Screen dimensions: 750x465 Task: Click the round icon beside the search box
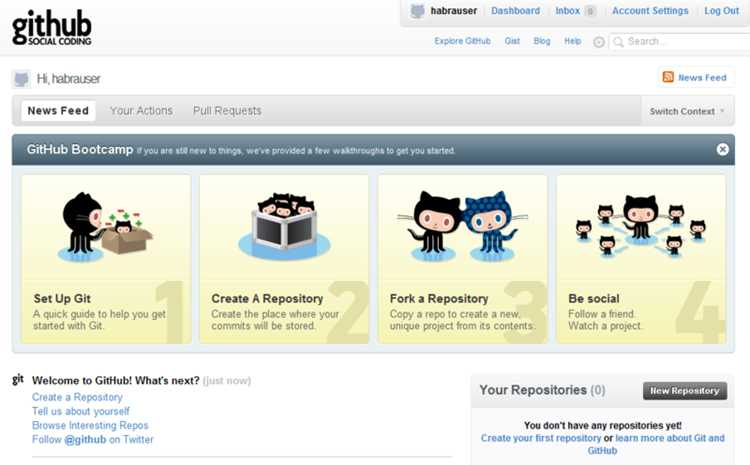pyautogui.click(x=598, y=42)
